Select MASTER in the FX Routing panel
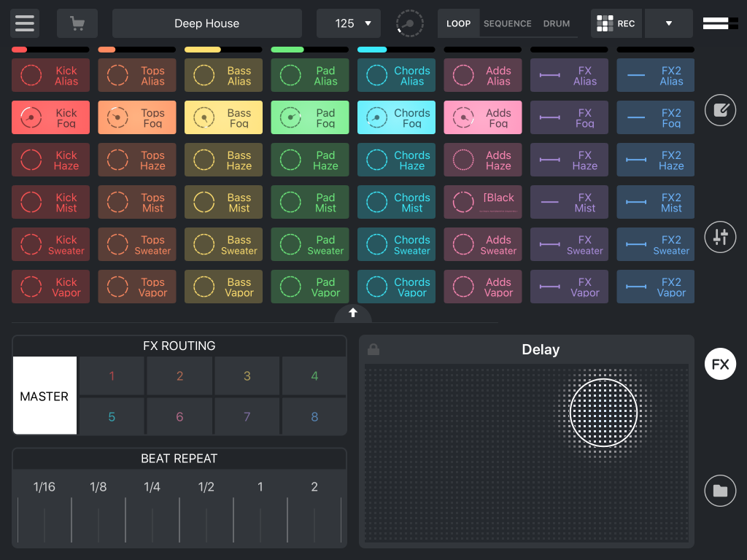The height and width of the screenshot is (560, 747). pyautogui.click(x=44, y=395)
